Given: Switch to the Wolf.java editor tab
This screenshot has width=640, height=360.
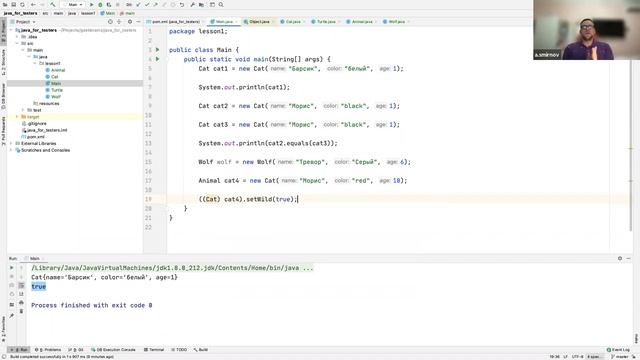Looking at the screenshot, I should click(396, 22).
